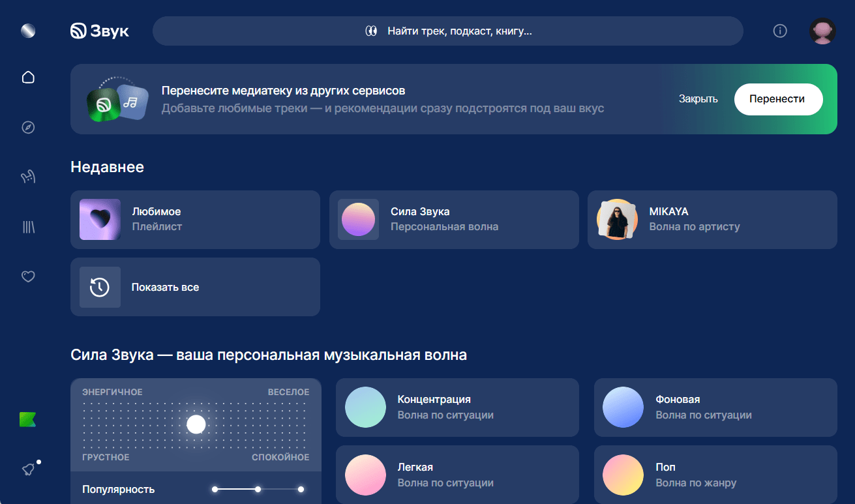
Task: Click the "Сила Звука — ваша персональная музыкальная волна" heading
Action: point(269,355)
